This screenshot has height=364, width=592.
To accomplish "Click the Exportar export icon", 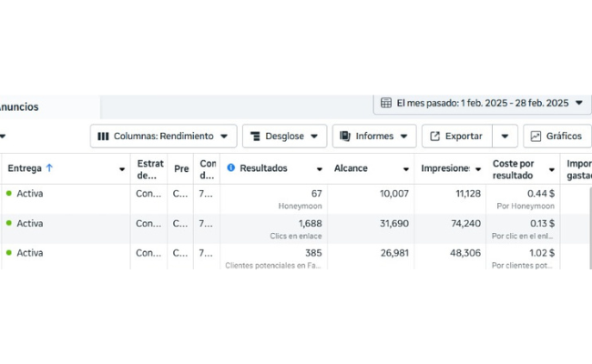I will [x=434, y=136].
